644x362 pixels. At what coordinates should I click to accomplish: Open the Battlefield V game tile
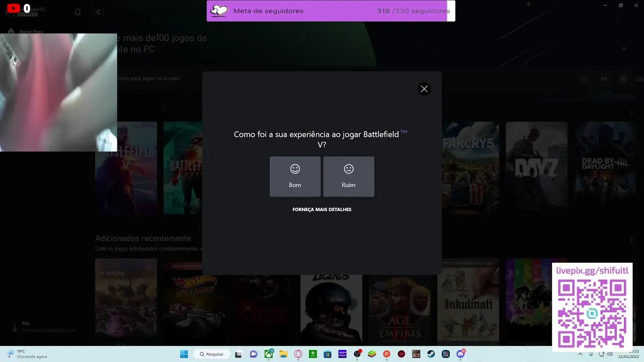[x=126, y=183]
